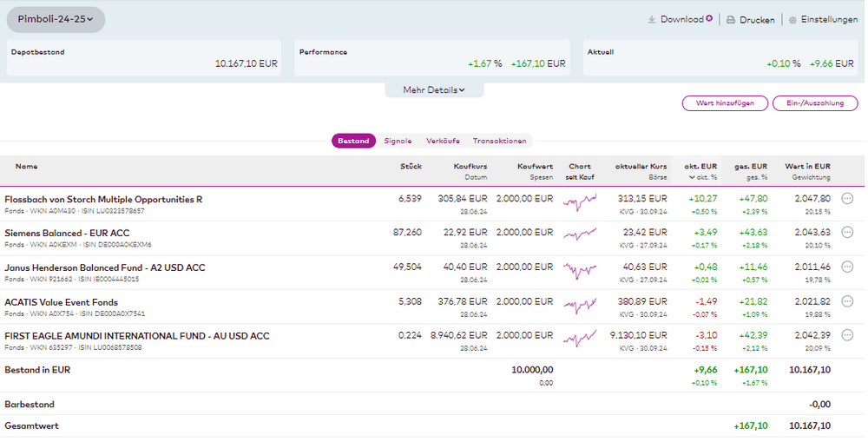
Task: Open options menu for First Eagle Amundi row
Action: point(847,336)
